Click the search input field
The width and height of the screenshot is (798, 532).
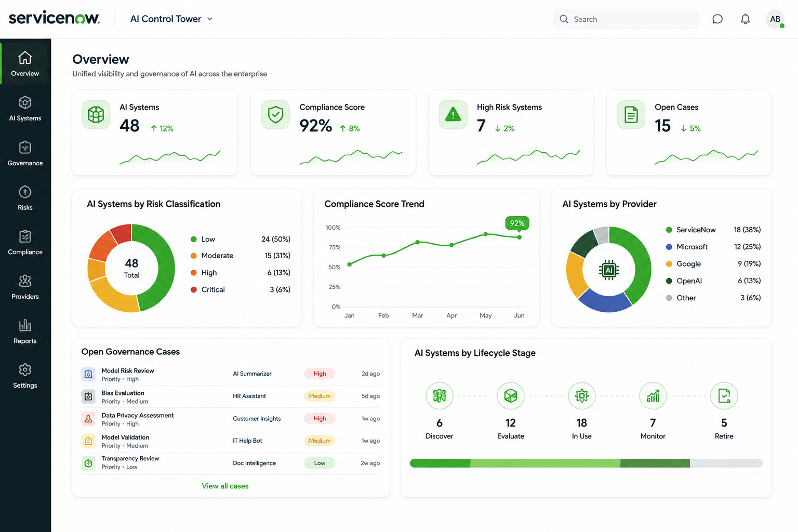click(626, 19)
